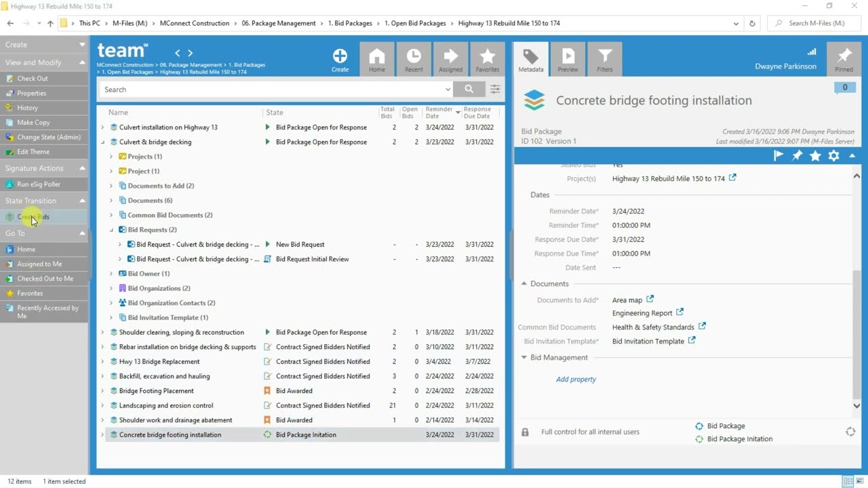
Task: Switch to the Filters tab
Action: pyautogui.click(x=605, y=59)
